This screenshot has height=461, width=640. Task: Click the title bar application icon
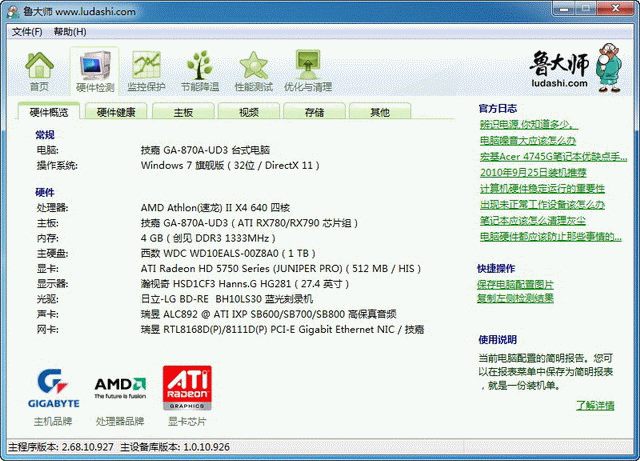click(x=13, y=11)
